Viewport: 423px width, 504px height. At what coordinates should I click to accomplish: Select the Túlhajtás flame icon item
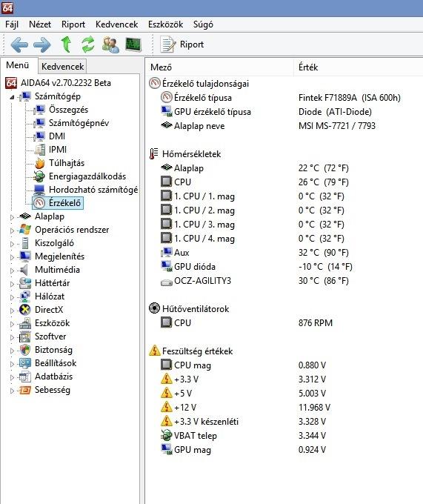tap(67, 163)
